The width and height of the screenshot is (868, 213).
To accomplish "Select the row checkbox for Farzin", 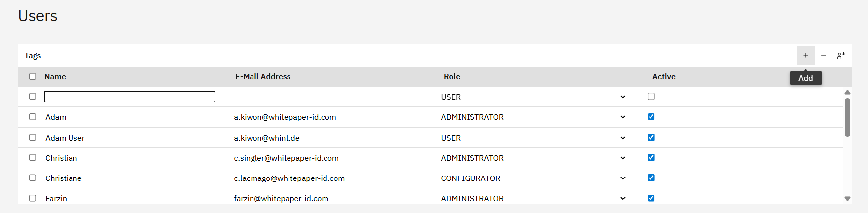I will (x=33, y=198).
